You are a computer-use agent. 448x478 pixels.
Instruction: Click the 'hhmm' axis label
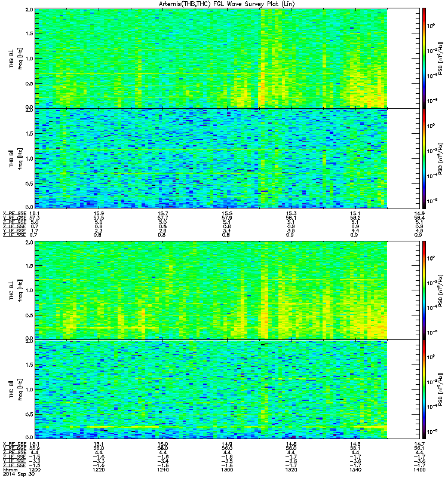tap(10, 470)
